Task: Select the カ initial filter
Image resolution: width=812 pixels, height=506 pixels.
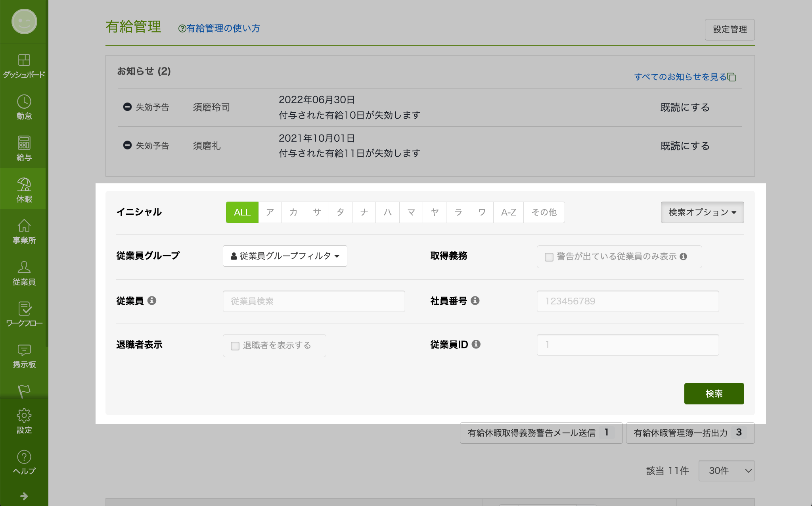Action: pyautogui.click(x=293, y=212)
